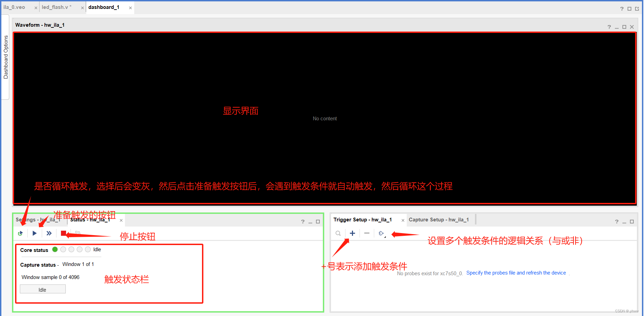Open trigger condition logic gate dropdown
Image resolution: width=644 pixels, height=316 pixels.
click(x=382, y=233)
